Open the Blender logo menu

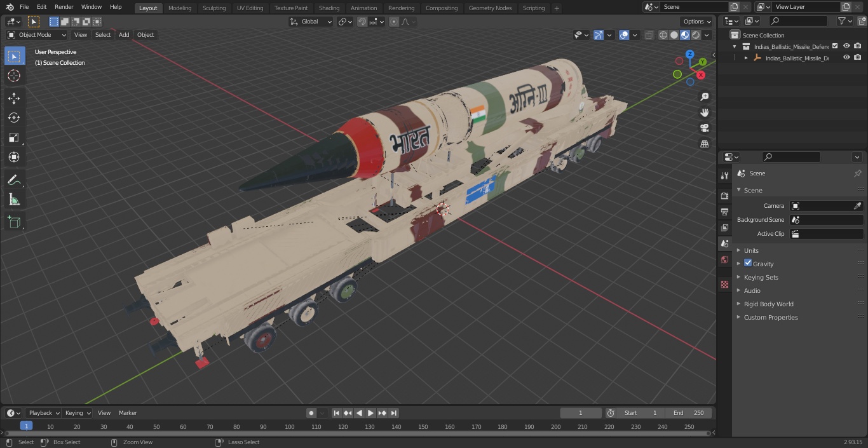10,7
